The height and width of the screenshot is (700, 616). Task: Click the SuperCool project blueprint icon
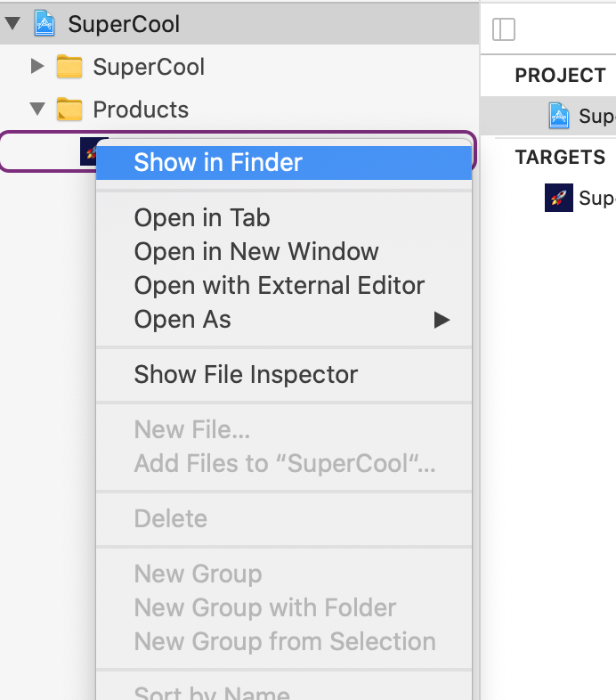(x=45, y=23)
